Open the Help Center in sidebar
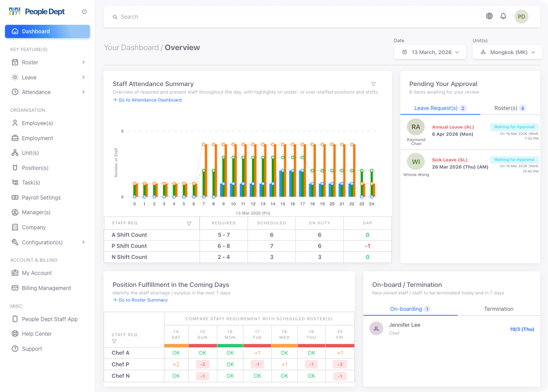This screenshot has height=392, width=548. click(37, 334)
